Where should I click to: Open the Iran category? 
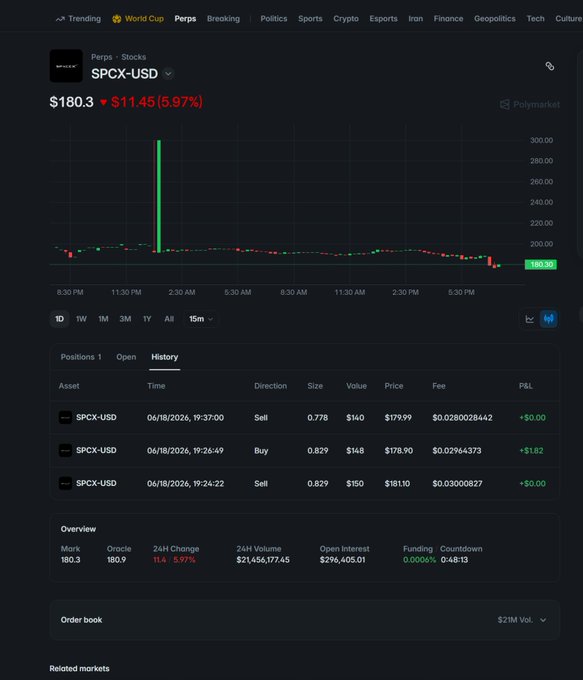(x=416, y=19)
